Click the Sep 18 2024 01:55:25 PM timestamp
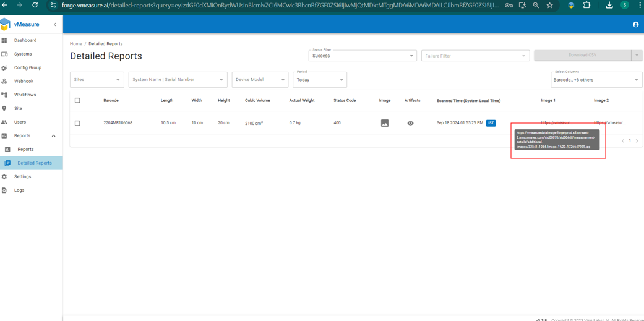644x321 pixels. tap(460, 122)
